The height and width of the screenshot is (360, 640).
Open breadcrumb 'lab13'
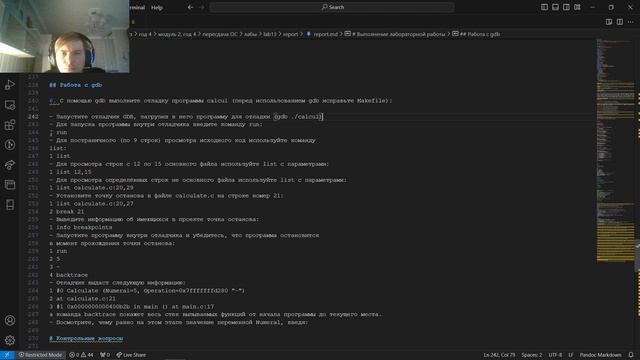click(269, 34)
